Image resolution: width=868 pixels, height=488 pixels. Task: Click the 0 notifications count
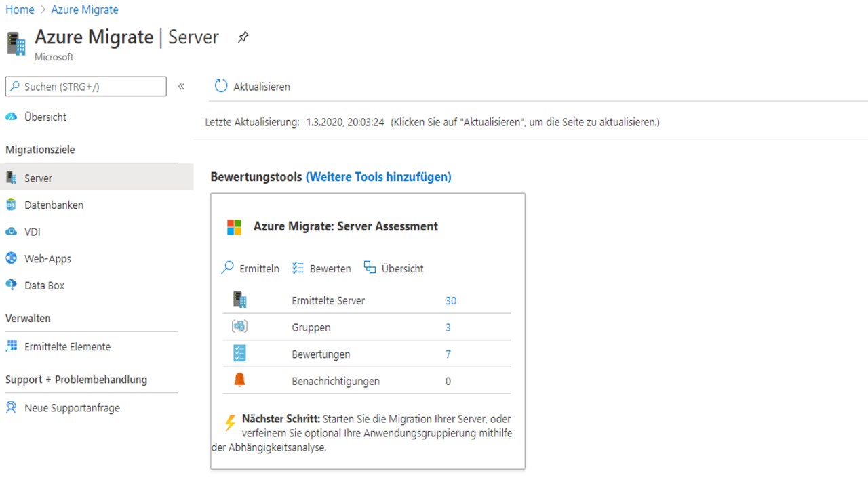pyautogui.click(x=448, y=381)
